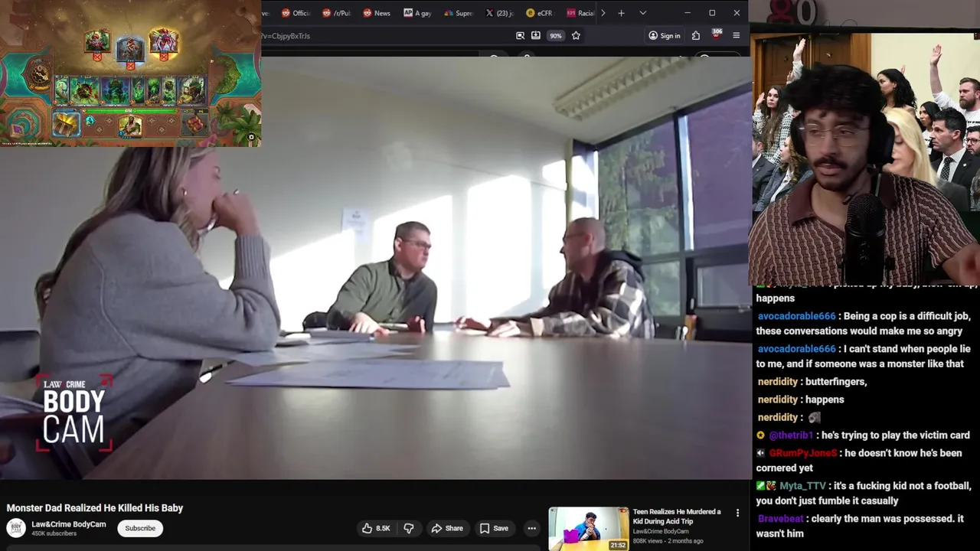Open the browser hamburger menu

point(737,35)
